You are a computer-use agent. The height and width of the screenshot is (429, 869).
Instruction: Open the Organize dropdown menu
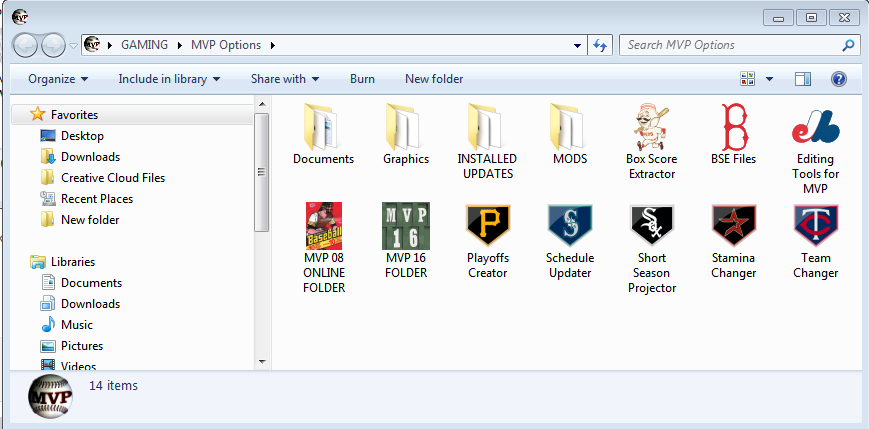(58, 79)
